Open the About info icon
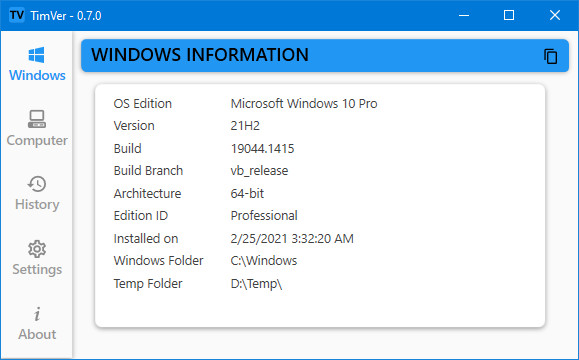 37,314
